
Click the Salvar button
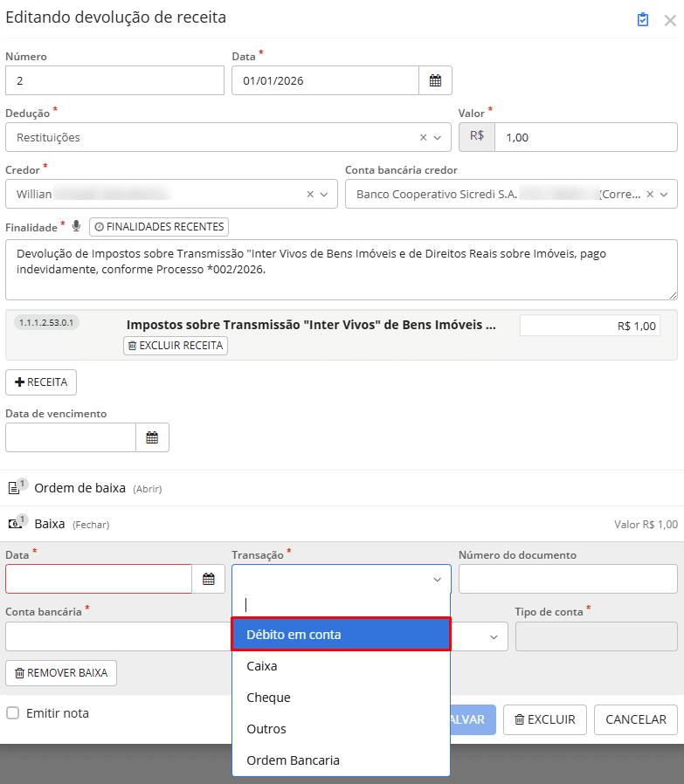point(473,719)
